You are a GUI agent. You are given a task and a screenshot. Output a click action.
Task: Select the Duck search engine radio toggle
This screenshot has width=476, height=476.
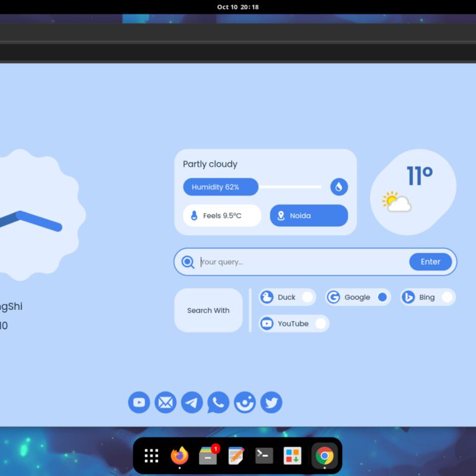tap(307, 297)
